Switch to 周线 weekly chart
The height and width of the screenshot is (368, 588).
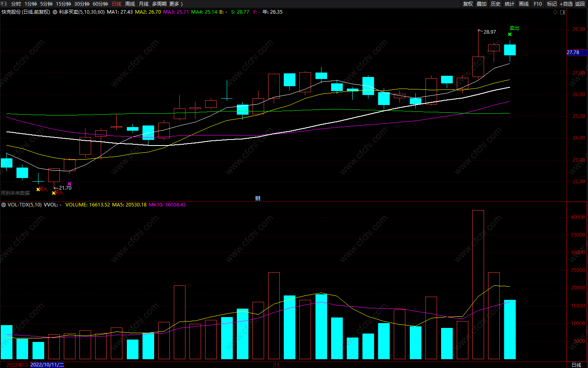tap(130, 4)
